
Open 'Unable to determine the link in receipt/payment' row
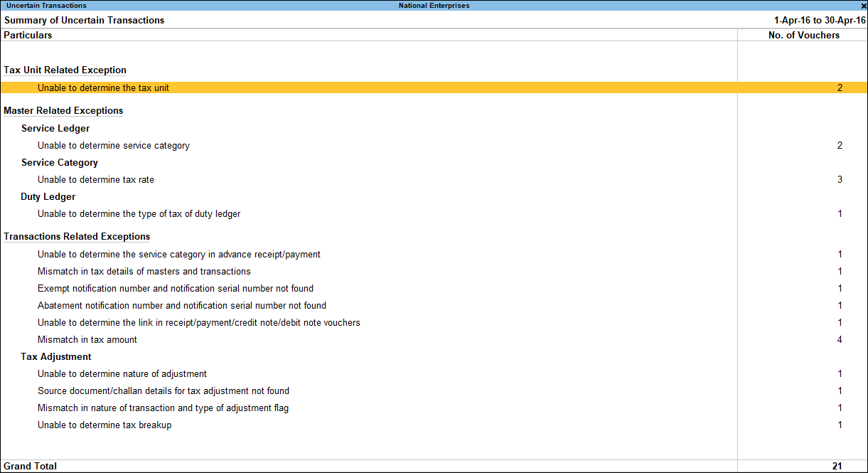434,323
